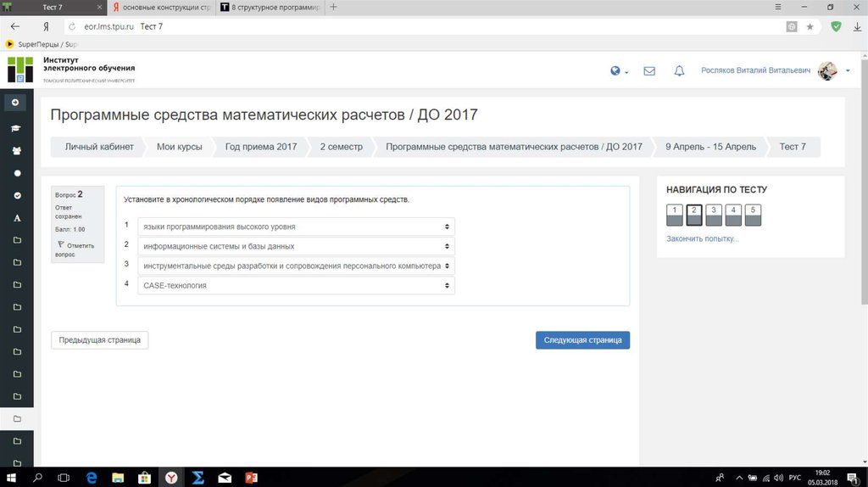This screenshot has width=868, height=487.
Task: Go back with the browser arrow
Action: [x=15, y=26]
